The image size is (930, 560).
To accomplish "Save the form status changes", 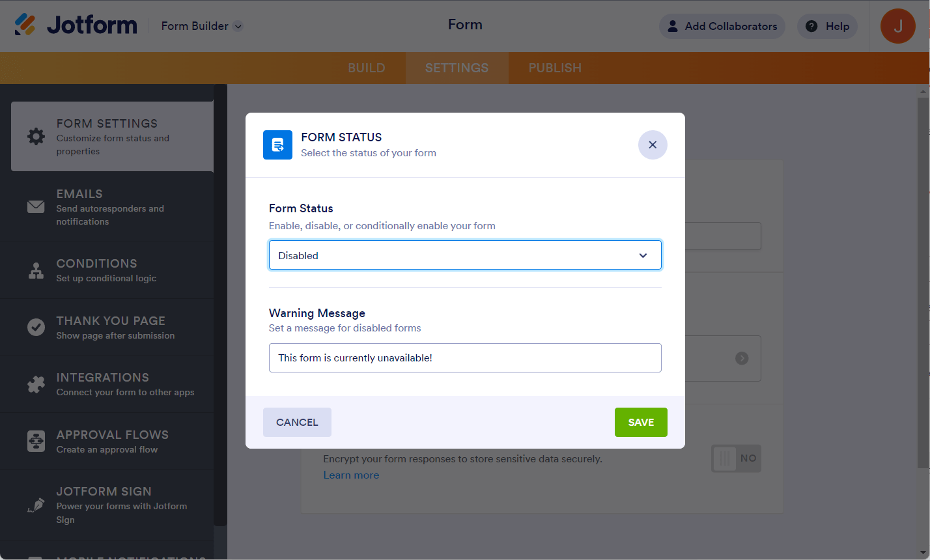I will [641, 422].
